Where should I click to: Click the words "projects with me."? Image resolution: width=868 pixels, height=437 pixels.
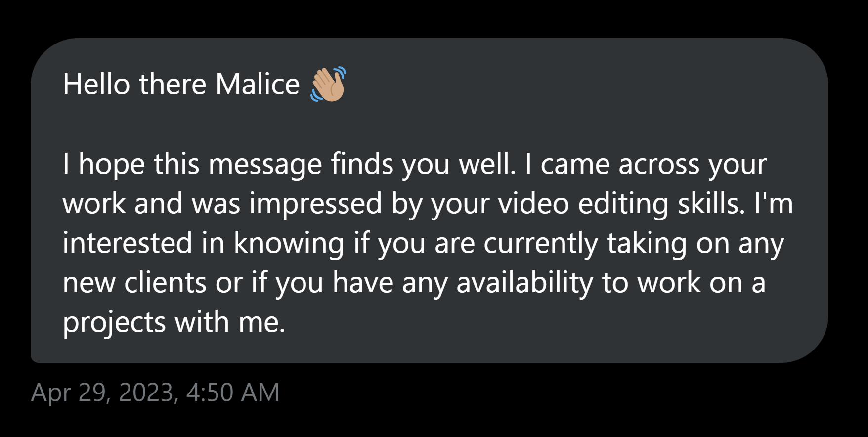coord(174,322)
